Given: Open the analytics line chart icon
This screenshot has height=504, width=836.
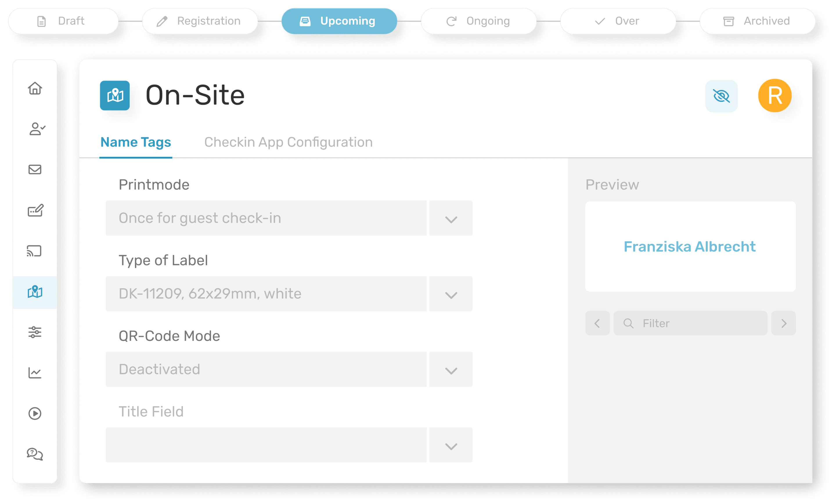Looking at the screenshot, I should (x=35, y=373).
